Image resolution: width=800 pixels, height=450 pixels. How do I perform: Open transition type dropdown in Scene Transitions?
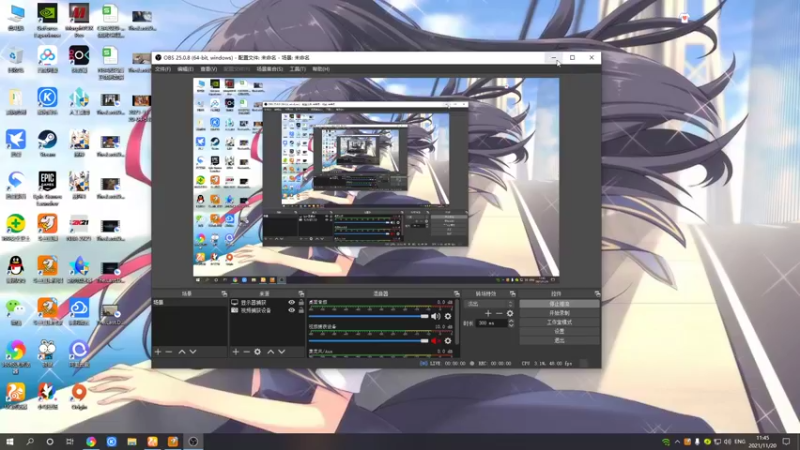click(489, 304)
